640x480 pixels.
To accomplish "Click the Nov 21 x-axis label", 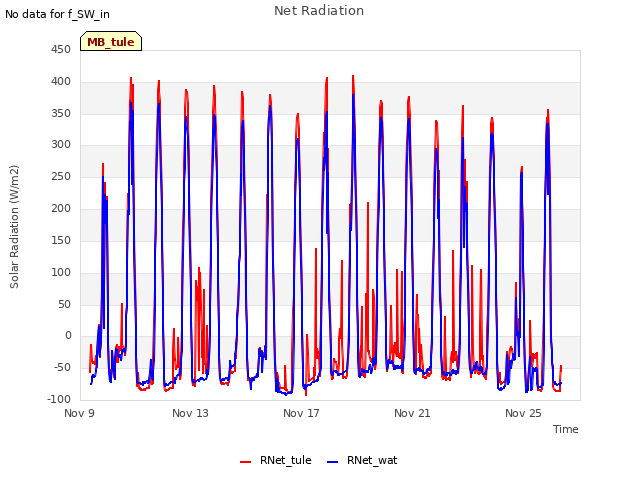I will click(x=412, y=413).
